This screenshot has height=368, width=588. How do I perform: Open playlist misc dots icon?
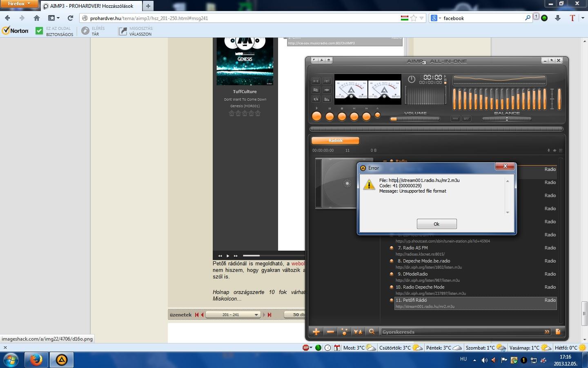[x=344, y=332]
